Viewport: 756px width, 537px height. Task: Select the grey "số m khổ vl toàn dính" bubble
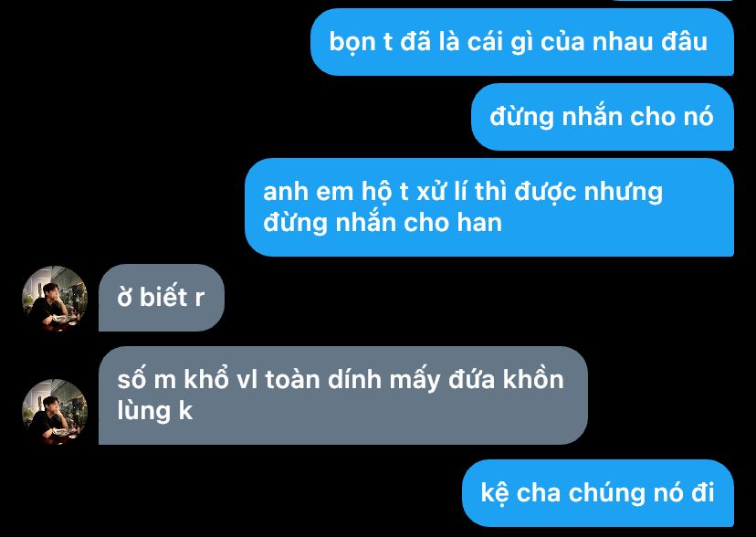(343, 395)
